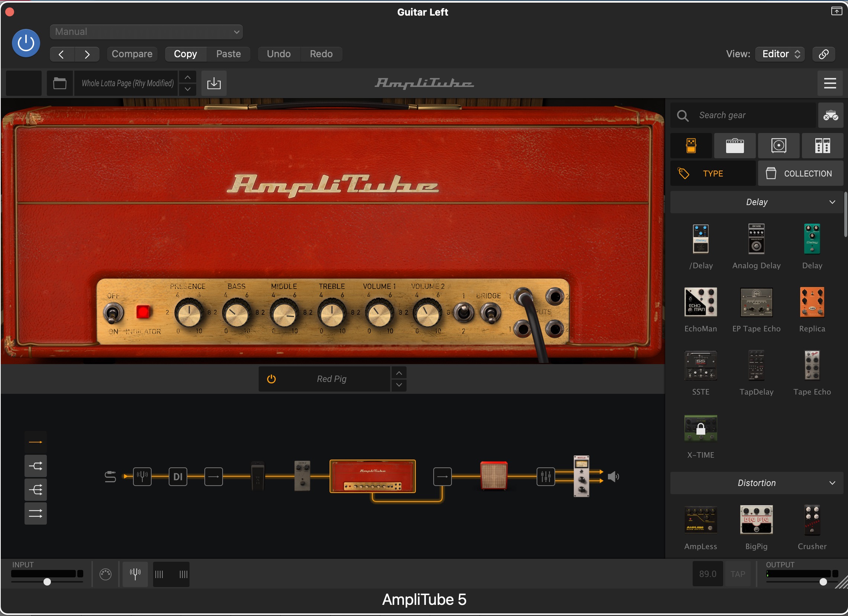The image size is (848, 616).
Task: Open the AmpliTube hamburger menu
Action: click(x=830, y=83)
